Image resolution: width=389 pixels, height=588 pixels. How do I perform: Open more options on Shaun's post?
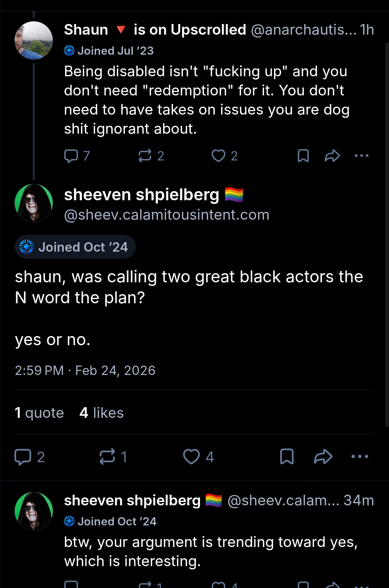[361, 156]
